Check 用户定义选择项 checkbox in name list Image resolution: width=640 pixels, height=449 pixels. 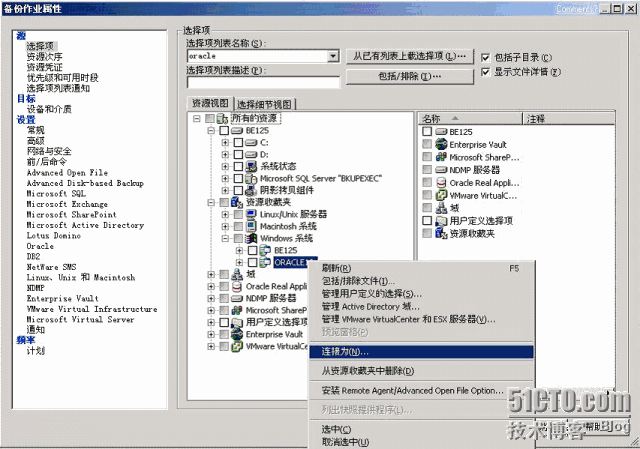pyautogui.click(x=427, y=220)
